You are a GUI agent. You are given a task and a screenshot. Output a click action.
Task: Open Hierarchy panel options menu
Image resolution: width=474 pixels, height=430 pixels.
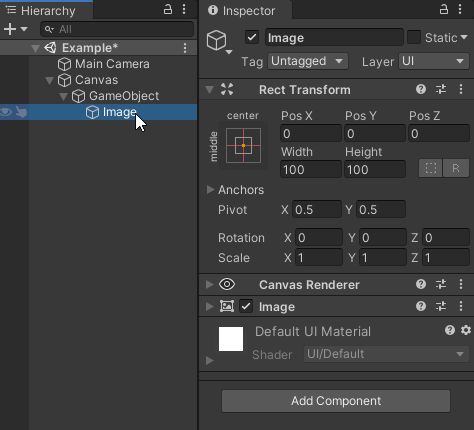184,9
